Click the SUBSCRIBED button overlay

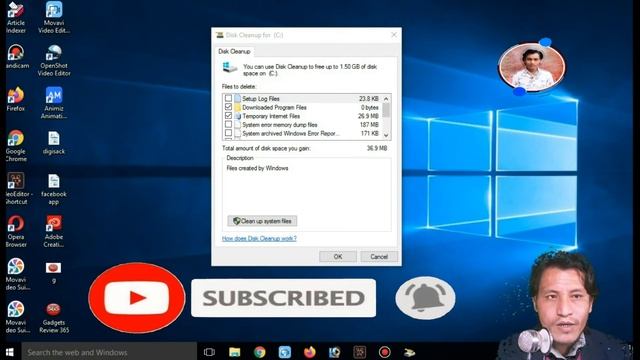(x=283, y=298)
